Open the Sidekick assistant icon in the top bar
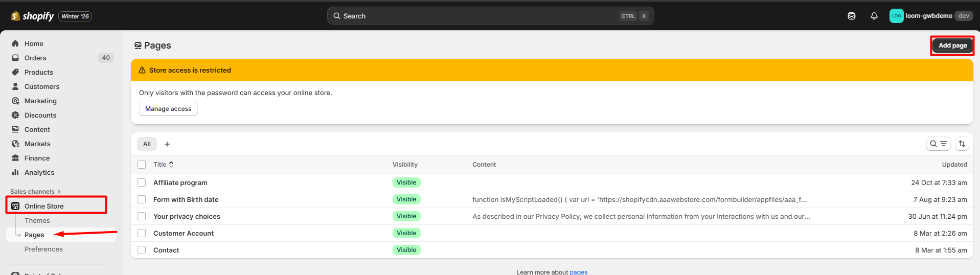This screenshot has width=980, height=275. coord(851,16)
